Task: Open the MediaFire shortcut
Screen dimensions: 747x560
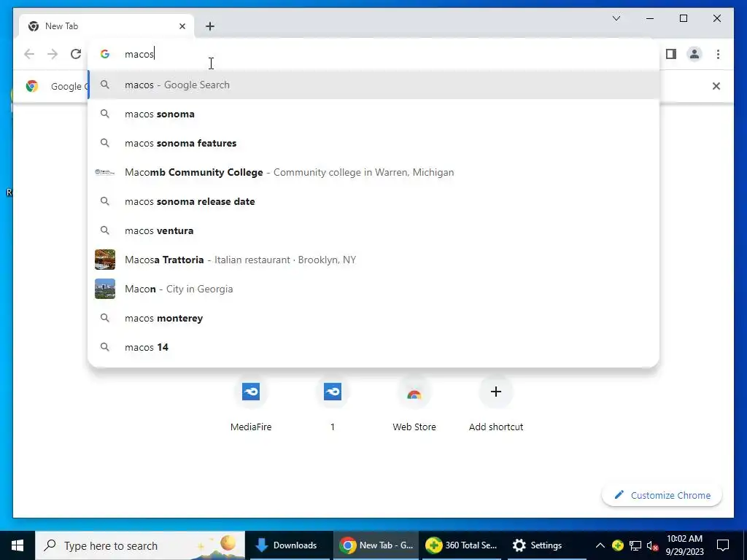Action: coord(251,402)
